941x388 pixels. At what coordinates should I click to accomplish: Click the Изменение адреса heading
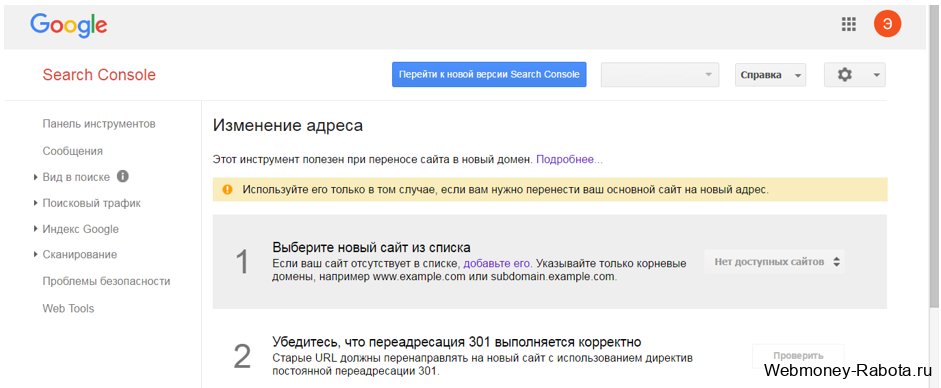tap(288, 126)
